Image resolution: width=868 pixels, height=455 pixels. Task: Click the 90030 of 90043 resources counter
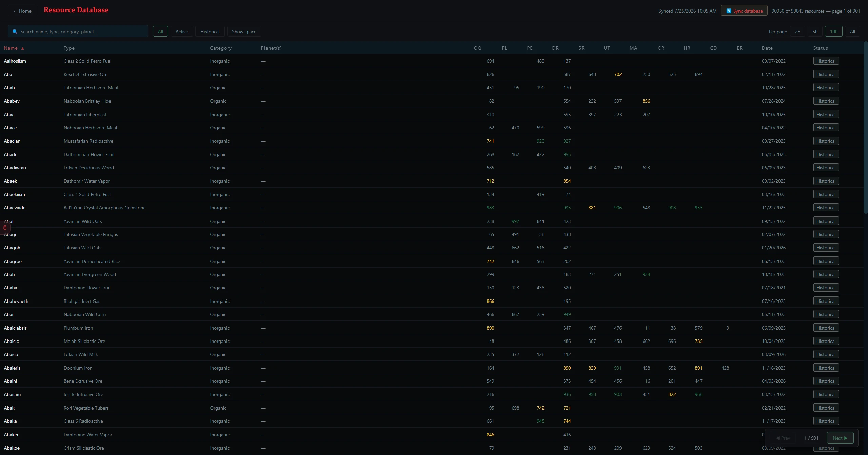click(815, 11)
